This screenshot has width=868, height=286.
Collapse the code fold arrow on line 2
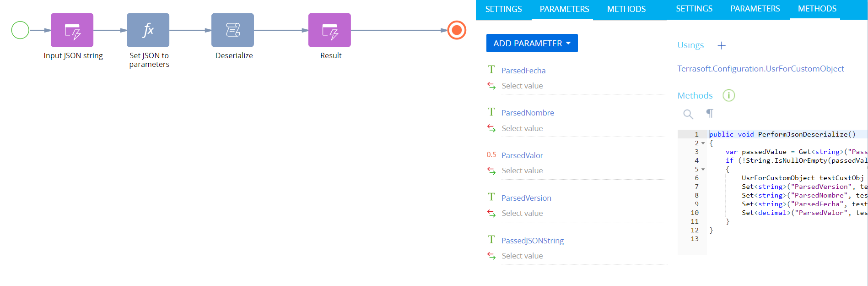pyautogui.click(x=703, y=143)
